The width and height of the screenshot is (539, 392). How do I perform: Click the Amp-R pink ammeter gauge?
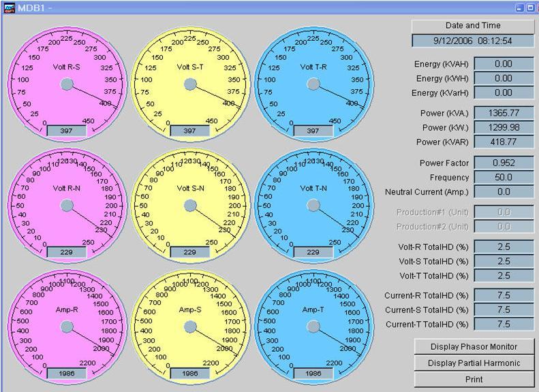67,327
